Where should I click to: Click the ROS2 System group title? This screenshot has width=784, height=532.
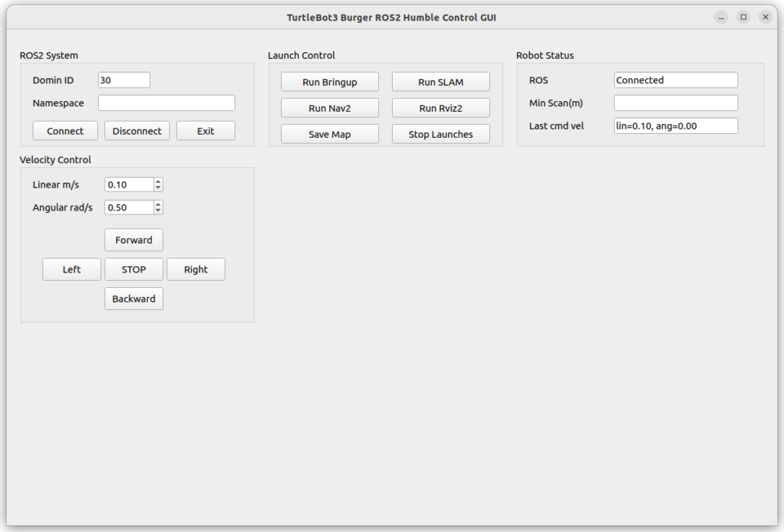(48, 56)
